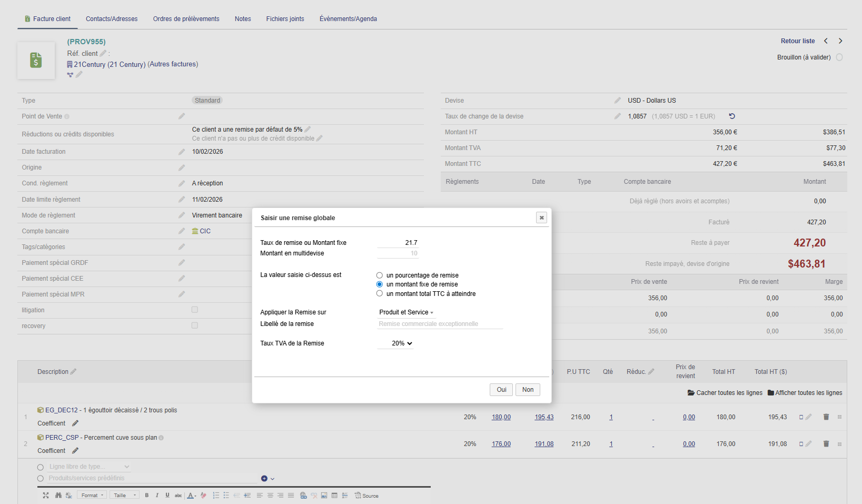Screen dimensions: 862x504
Task: Close the global discount dialog
Action: pyautogui.click(x=541, y=218)
